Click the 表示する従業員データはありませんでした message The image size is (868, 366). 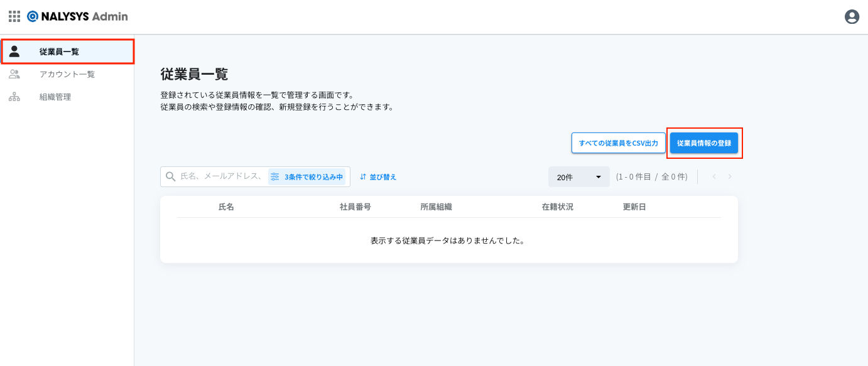pyautogui.click(x=448, y=240)
